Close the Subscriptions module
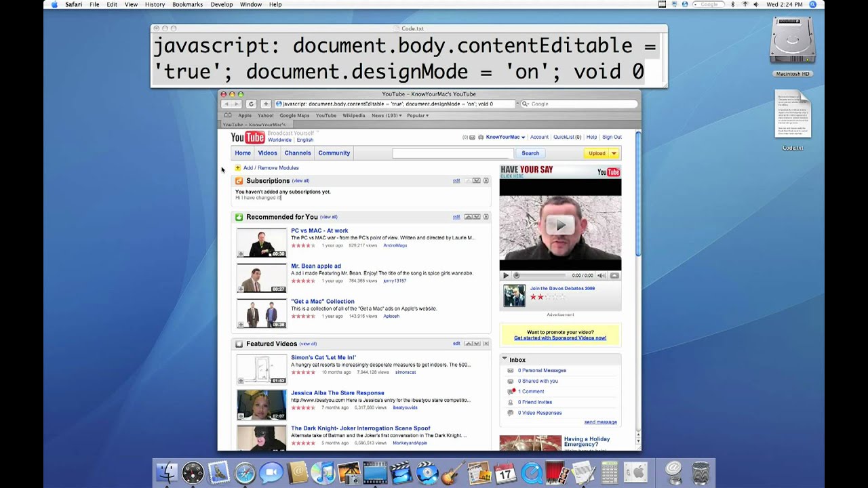 [486, 181]
